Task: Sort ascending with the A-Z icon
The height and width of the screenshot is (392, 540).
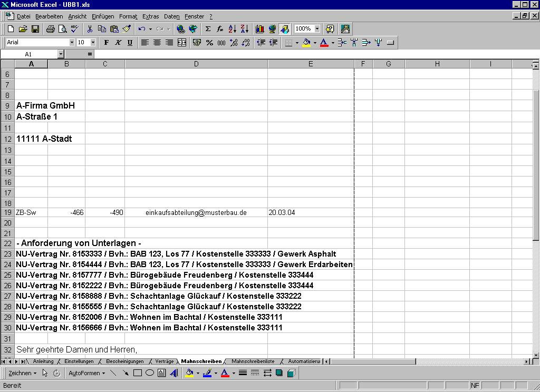Action: click(x=232, y=29)
